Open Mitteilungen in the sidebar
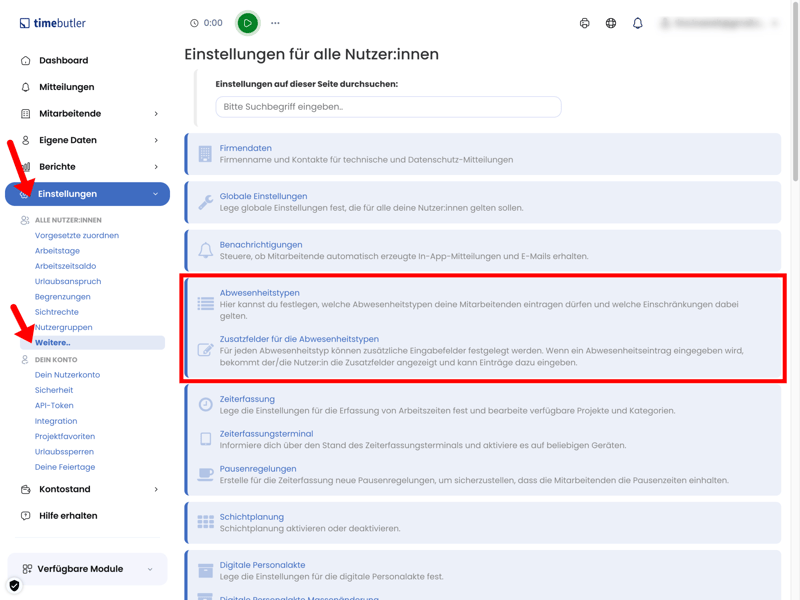This screenshot has height=600, width=800. tap(67, 87)
